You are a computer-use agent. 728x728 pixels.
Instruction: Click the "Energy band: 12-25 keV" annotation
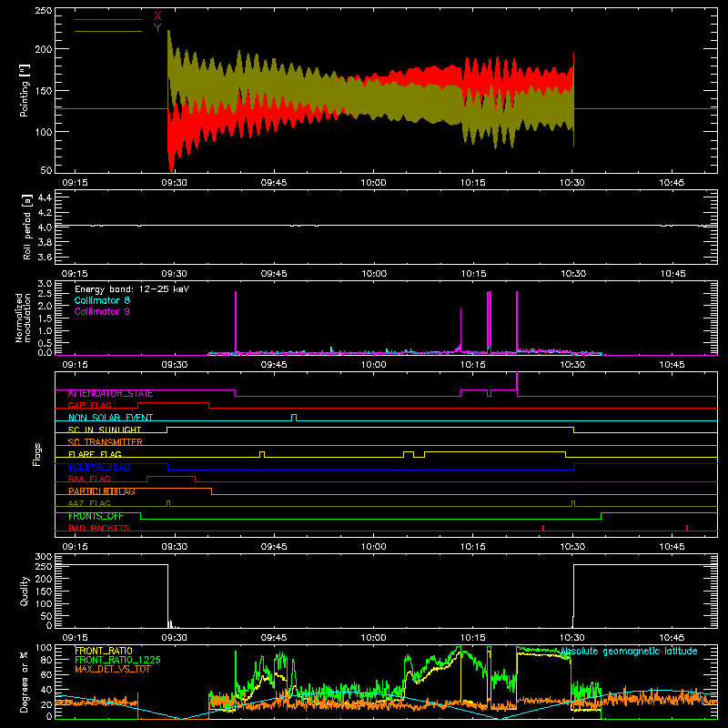point(132,289)
